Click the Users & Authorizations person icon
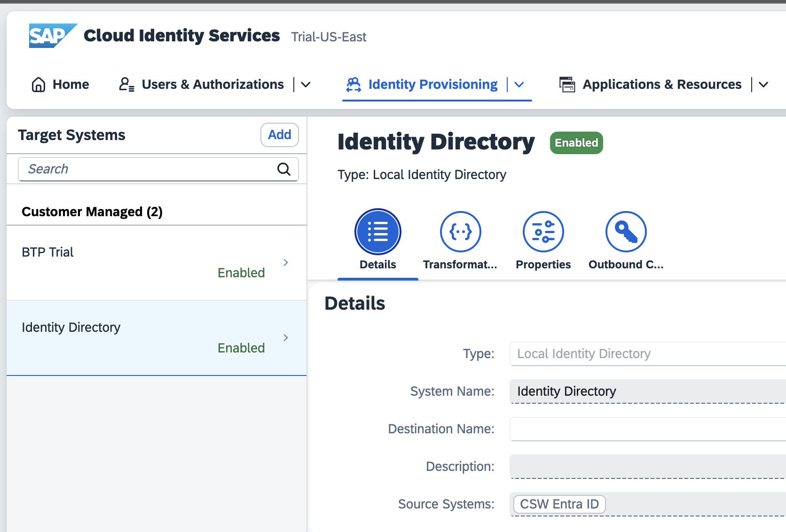The width and height of the screenshot is (786, 532). tap(127, 85)
